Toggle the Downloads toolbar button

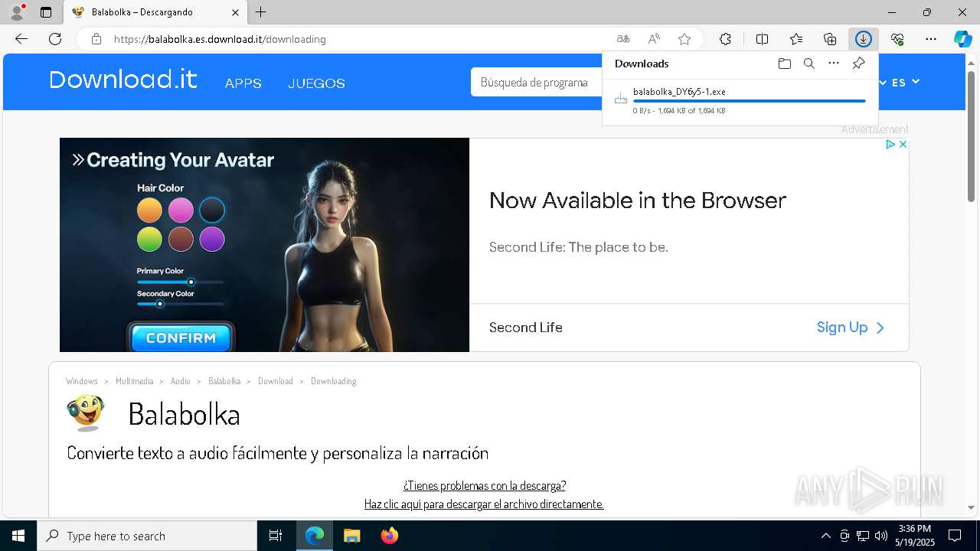tap(864, 39)
